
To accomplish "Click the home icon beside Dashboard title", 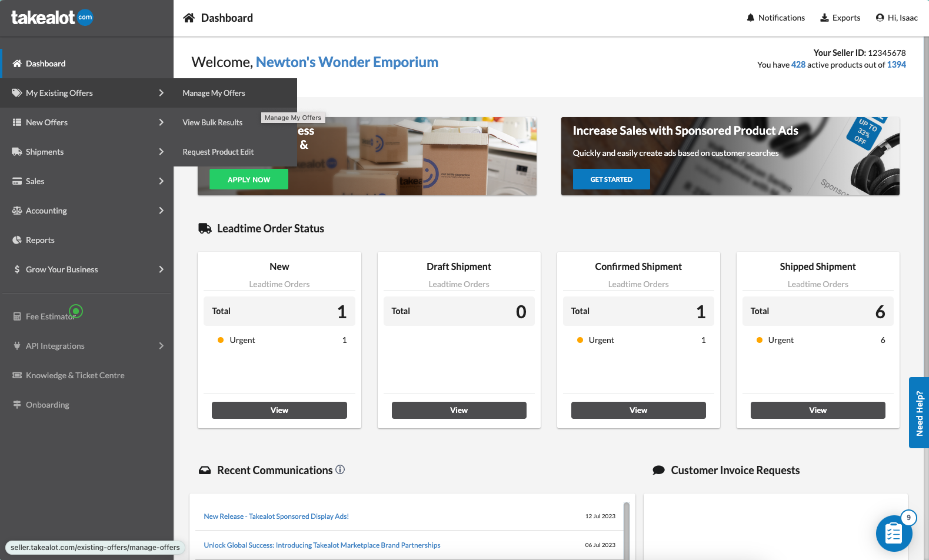I will click(189, 18).
